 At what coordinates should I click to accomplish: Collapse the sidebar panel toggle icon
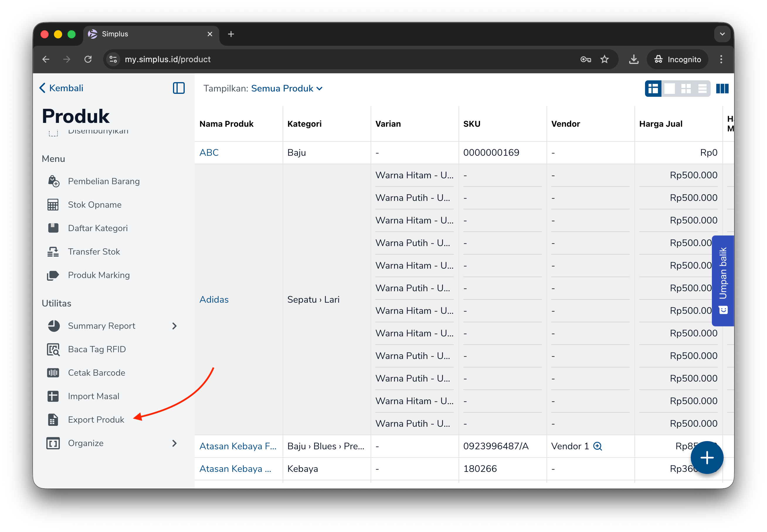[x=179, y=88]
